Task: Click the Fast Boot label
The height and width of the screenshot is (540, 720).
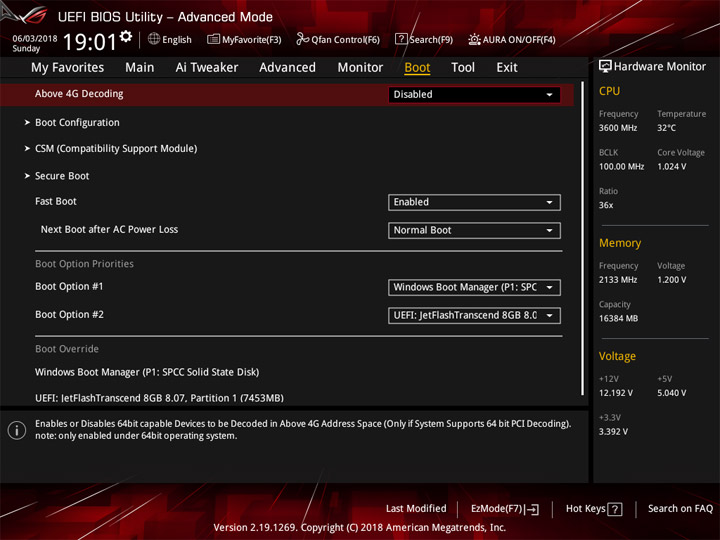Action: click(56, 201)
